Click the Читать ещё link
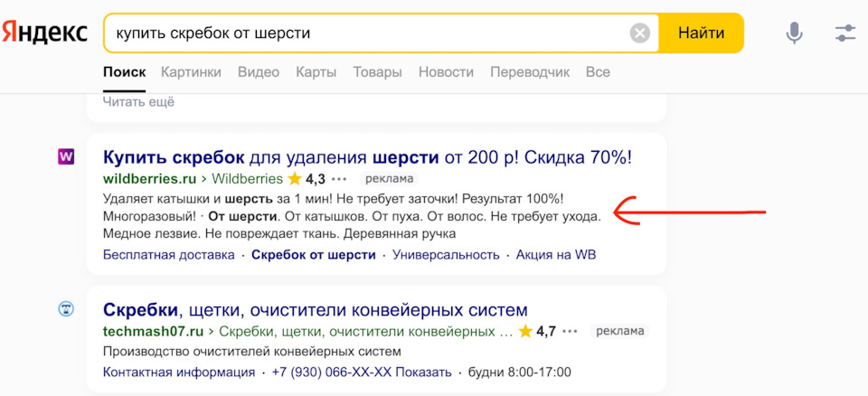Screen dimensions: 868x396 (138, 102)
